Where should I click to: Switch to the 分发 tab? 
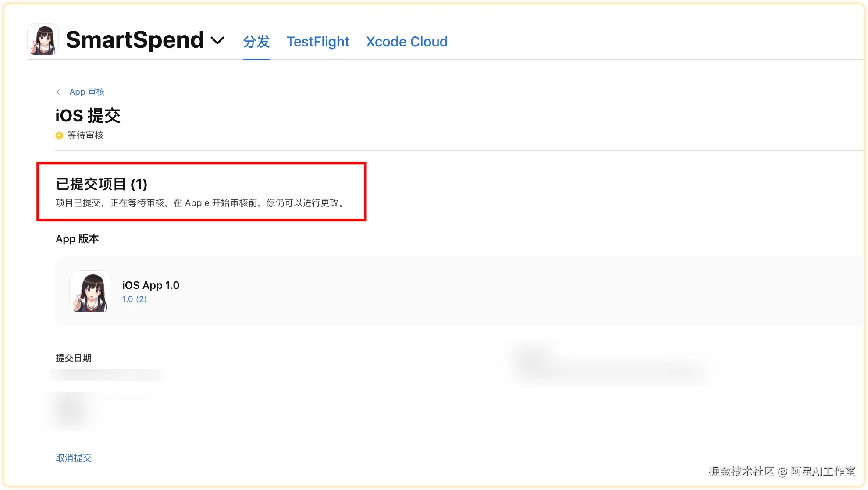[x=256, y=42]
